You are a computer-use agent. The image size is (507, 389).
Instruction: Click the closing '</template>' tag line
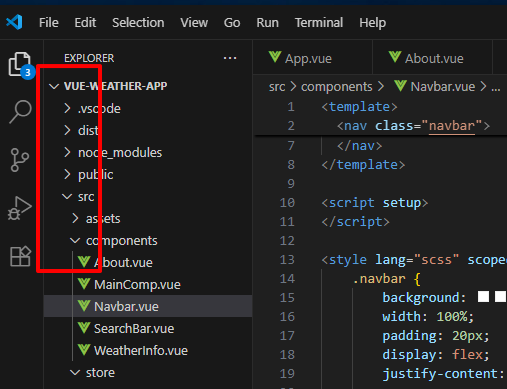tap(363, 165)
